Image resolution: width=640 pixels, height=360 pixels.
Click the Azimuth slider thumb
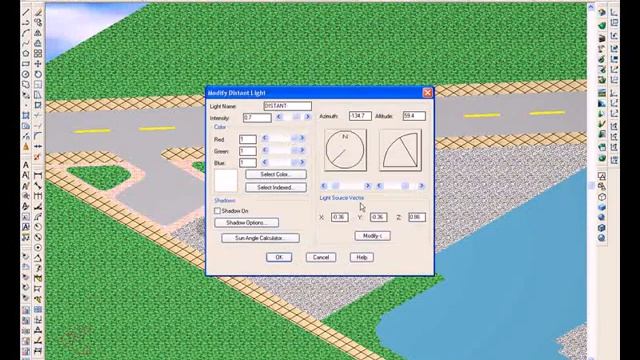click(336, 186)
